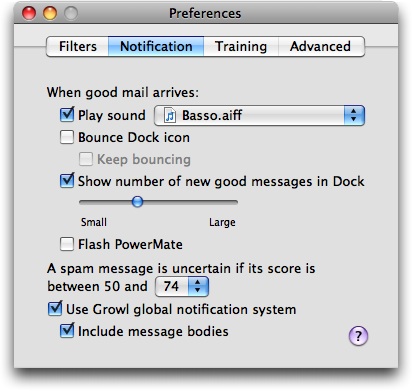412x391 pixels.
Task: Select the Notification tab
Action: pyautogui.click(x=156, y=46)
